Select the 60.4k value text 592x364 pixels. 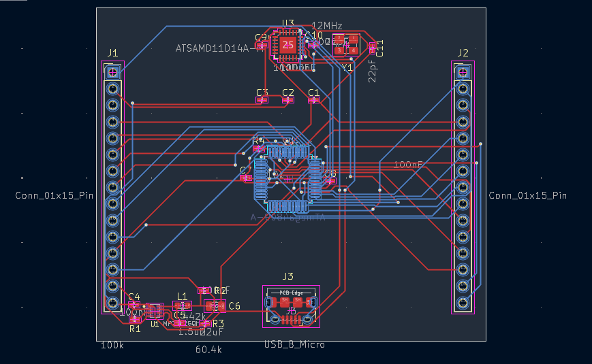(208, 350)
